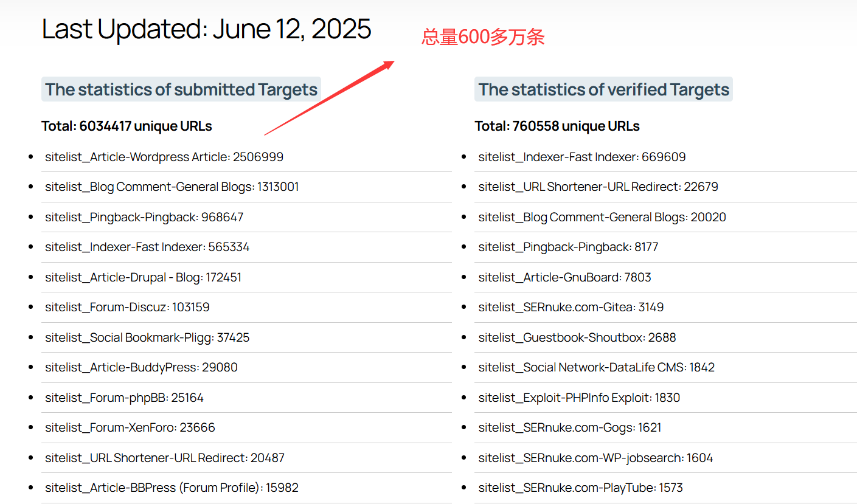Click 'sitelist_Forum-phpBB: 25164' row
This screenshot has width=857, height=504.
[246, 398]
